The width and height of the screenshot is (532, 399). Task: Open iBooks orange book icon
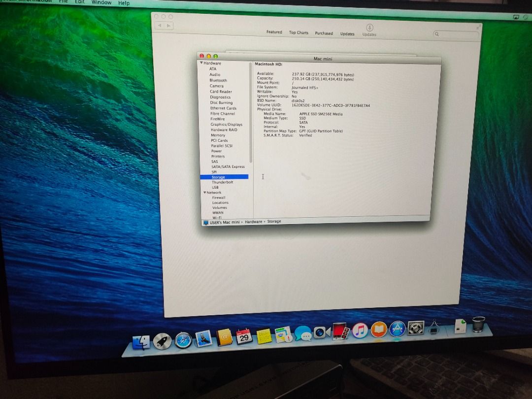pos(379,330)
